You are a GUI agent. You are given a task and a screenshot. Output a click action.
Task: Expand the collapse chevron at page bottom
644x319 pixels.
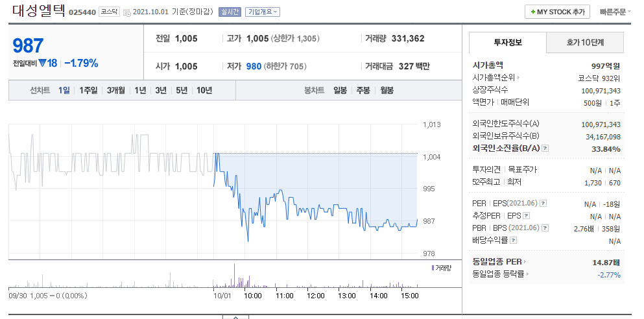[236, 316]
